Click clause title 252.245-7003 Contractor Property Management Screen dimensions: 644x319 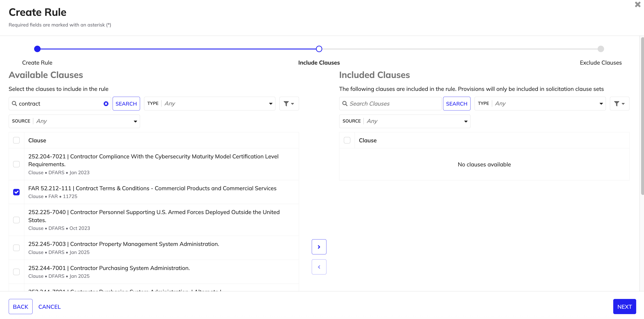click(124, 244)
